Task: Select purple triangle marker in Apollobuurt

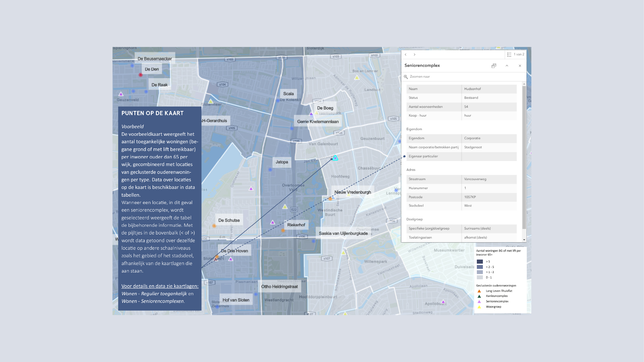Action: [x=443, y=301]
